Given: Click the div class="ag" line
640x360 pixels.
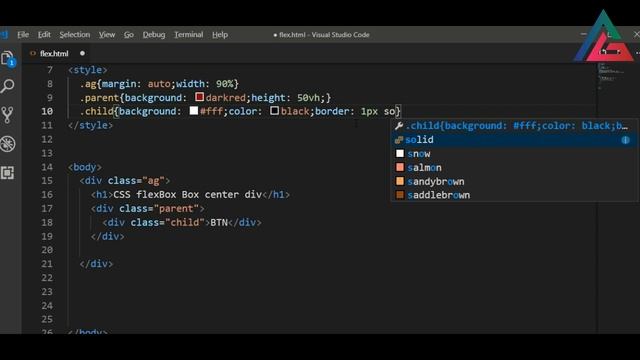Looking at the screenshot, I should (x=125, y=181).
